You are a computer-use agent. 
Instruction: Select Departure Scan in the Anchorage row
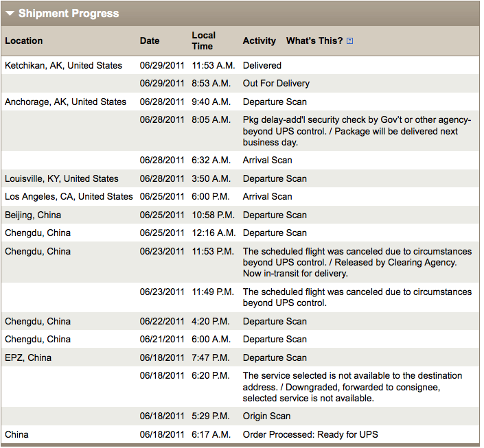(x=275, y=102)
